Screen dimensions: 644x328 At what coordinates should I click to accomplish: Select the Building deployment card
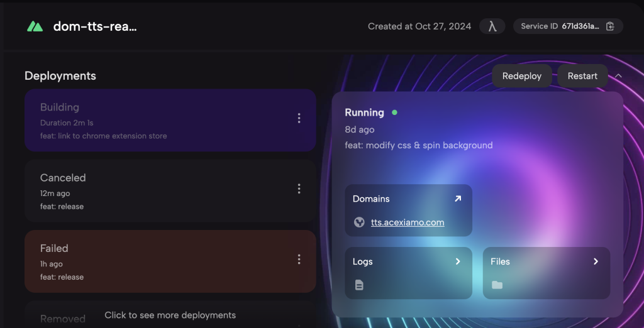[x=157, y=120]
